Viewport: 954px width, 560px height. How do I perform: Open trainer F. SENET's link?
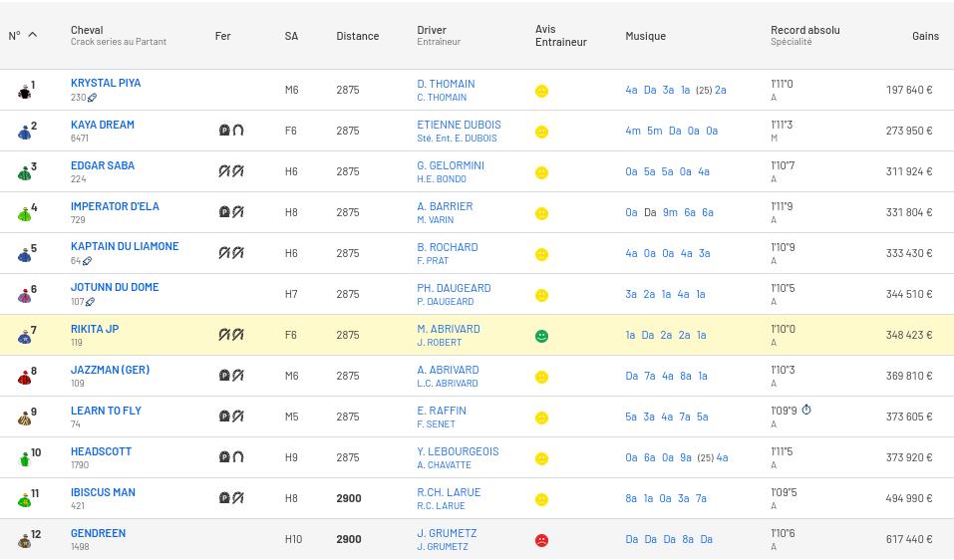(x=436, y=423)
